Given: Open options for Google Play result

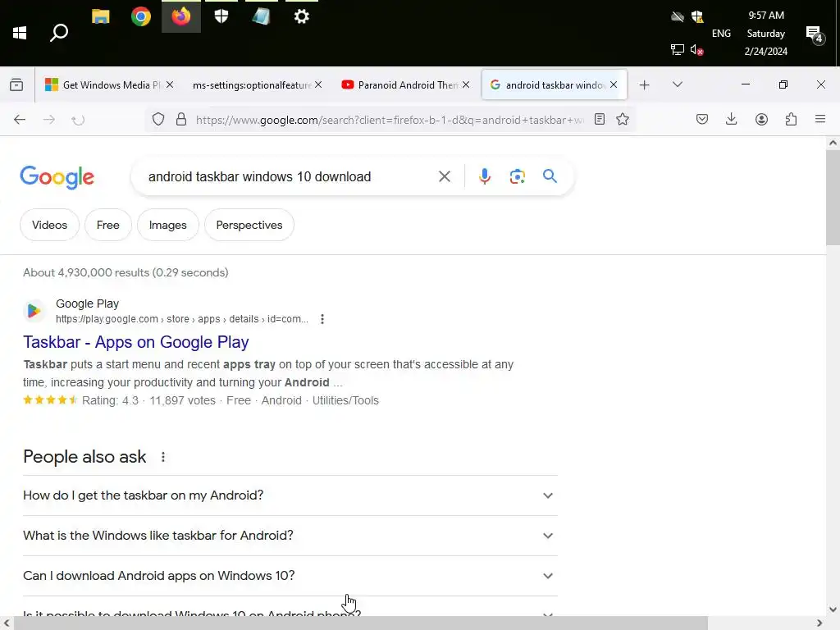Looking at the screenshot, I should pyautogui.click(x=322, y=319).
